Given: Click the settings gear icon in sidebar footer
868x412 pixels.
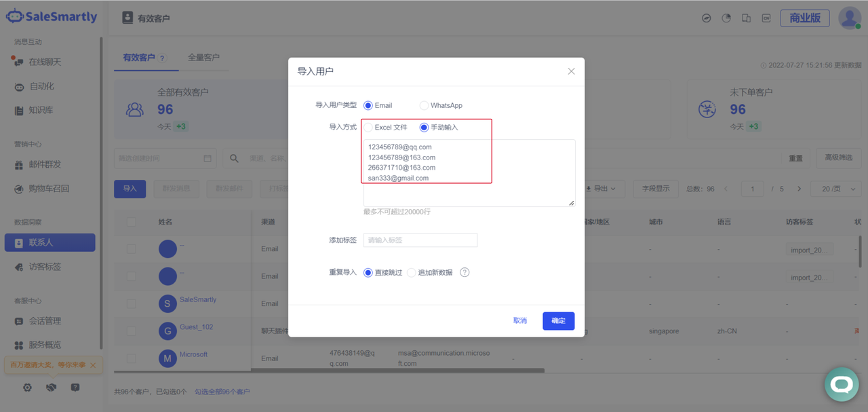Looking at the screenshot, I should [27, 388].
